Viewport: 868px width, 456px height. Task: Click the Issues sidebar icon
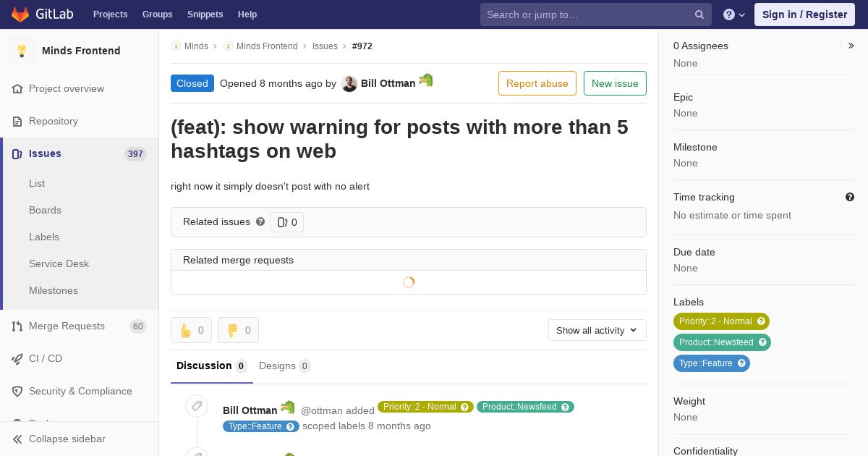pos(17,153)
